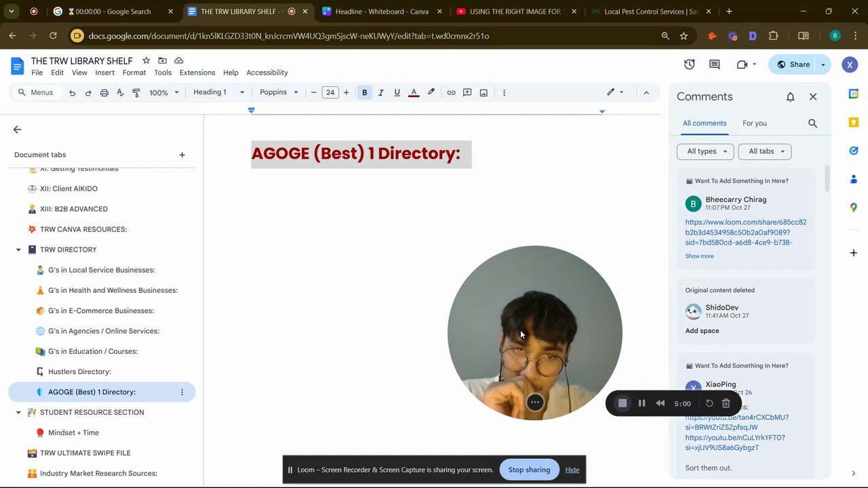
Task: Open the All tabs filter dropdown
Action: pos(766,151)
